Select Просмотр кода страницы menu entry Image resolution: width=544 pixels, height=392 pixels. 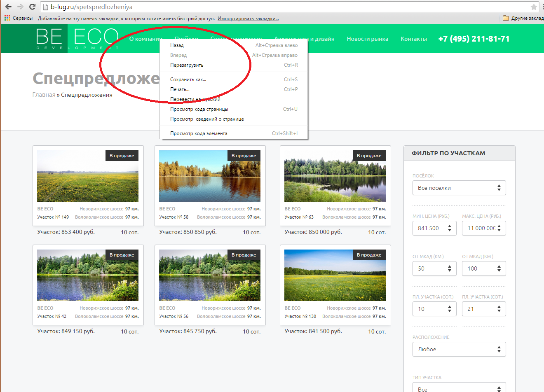[x=199, y=109]
